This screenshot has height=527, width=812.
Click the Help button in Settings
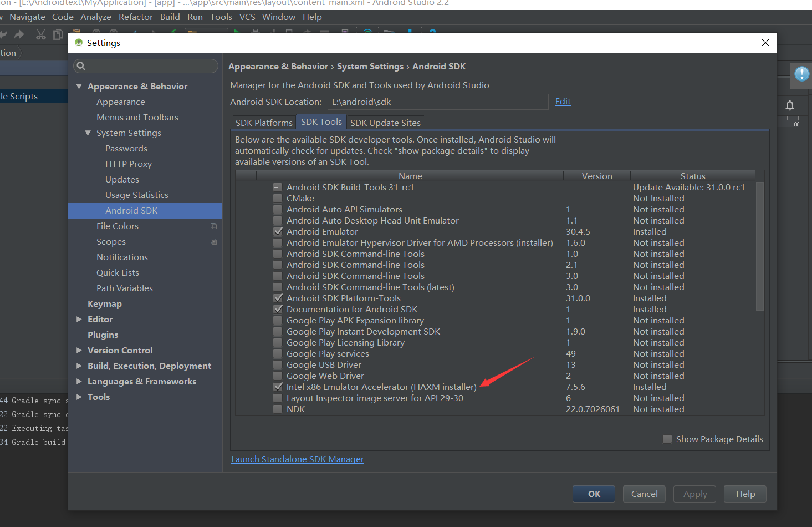[x=745, y=494]
